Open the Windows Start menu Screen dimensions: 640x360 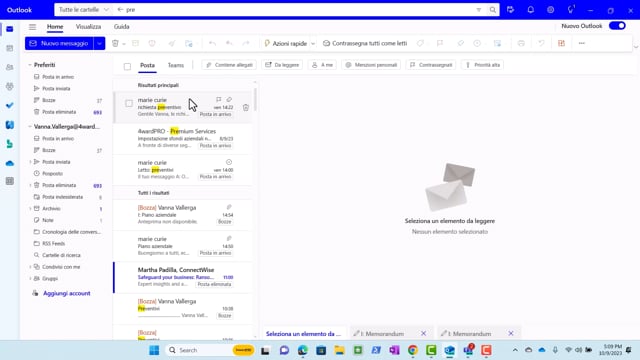coord(154,350)
